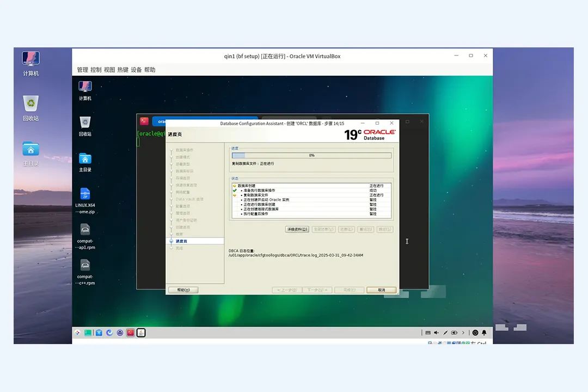Viewport: 588px width, 392px height.
Task: Open 热键 menu in VirtualBox
Action: click(123, 70)
